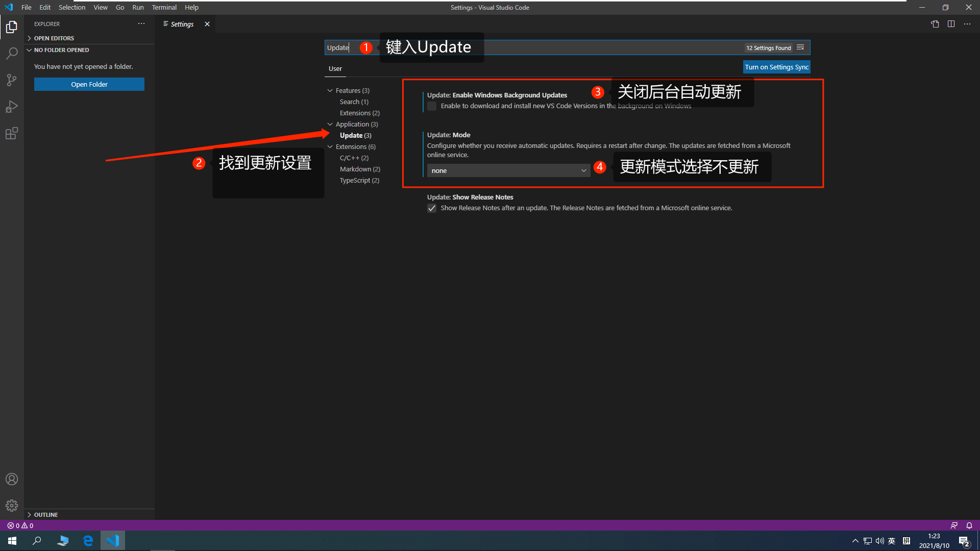Launch Microsoft Edge from the taskbar
This screenshot has height=551, width=980.
88,540
